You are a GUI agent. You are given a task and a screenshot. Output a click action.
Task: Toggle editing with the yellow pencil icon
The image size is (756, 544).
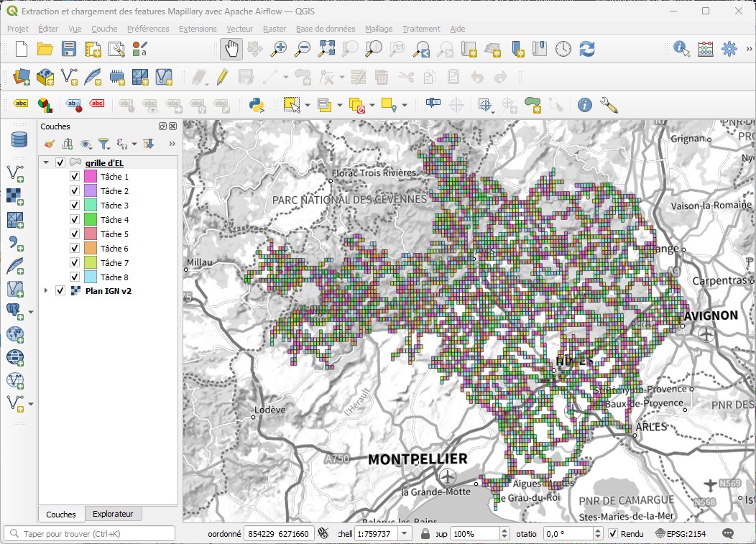coord(222,77)
